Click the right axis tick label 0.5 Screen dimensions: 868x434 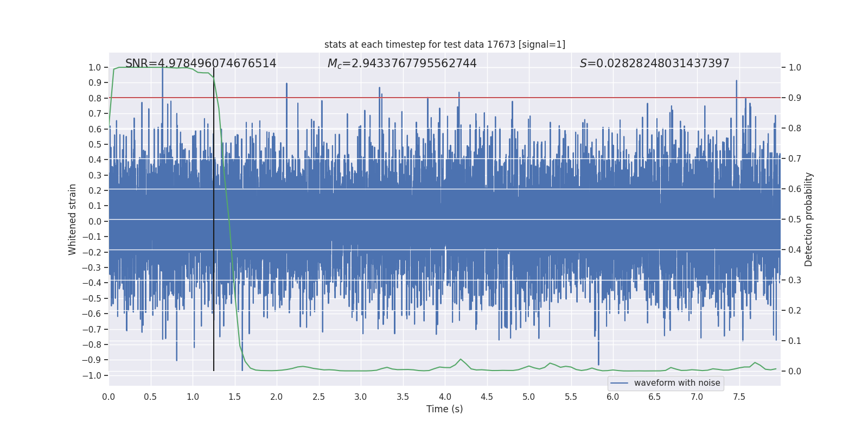795,219
